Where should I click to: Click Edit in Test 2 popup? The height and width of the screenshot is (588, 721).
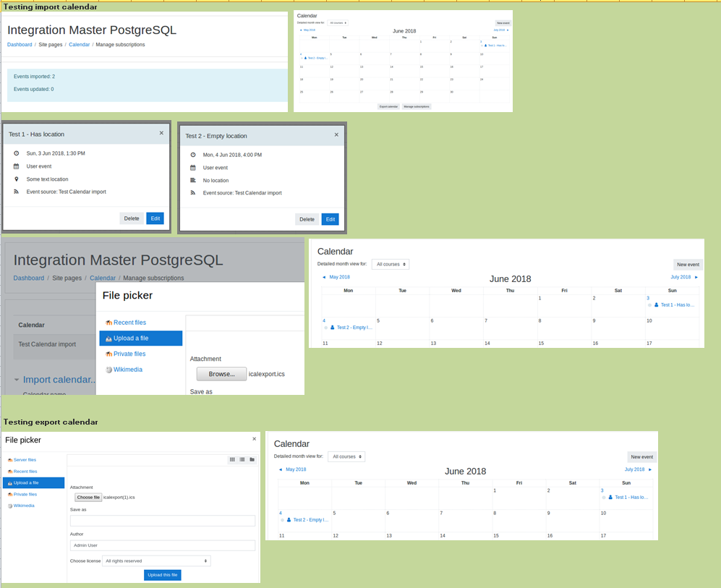point(330,219)
